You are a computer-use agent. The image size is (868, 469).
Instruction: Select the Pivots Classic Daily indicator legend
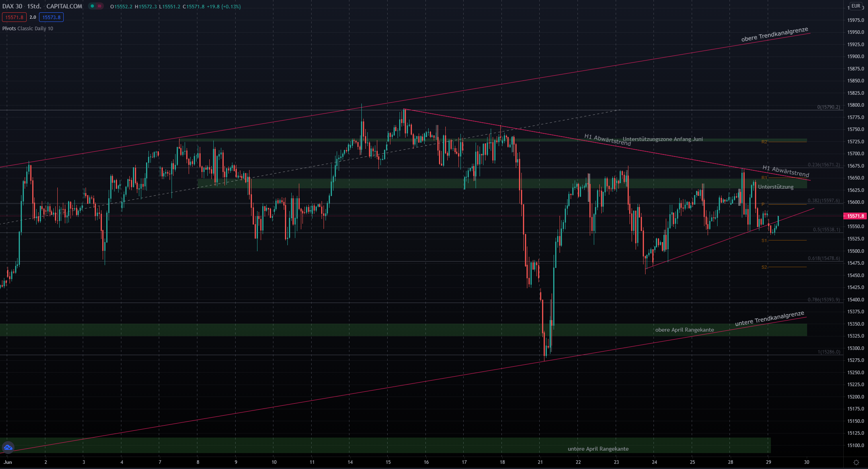(x=27, y=28)
